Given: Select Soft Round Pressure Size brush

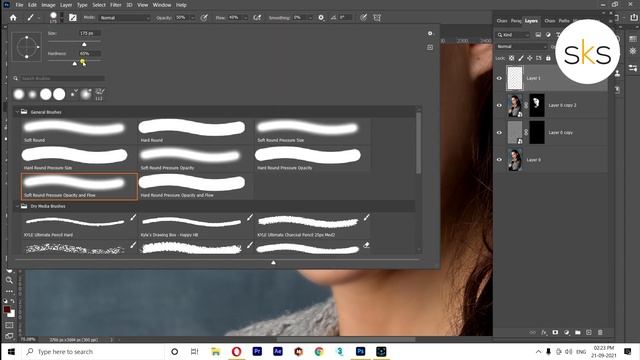Looking at the screenshot, I should (312, 131).
